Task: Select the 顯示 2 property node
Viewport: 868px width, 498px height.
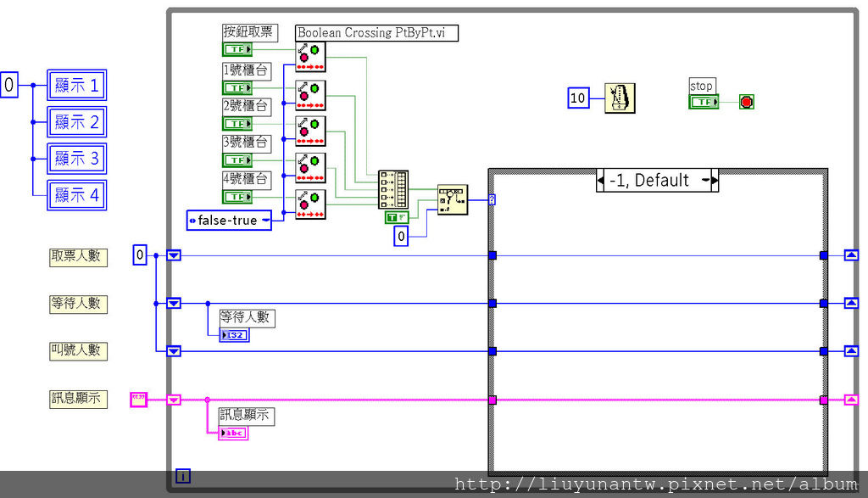Action: click(x=76, y=122)
